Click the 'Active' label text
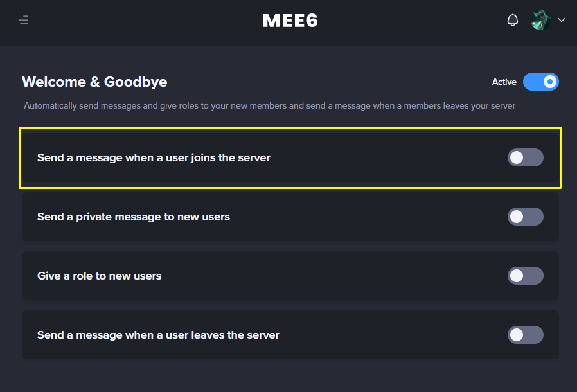Viewport: 577px width, 392px height. tap(504, 82)
